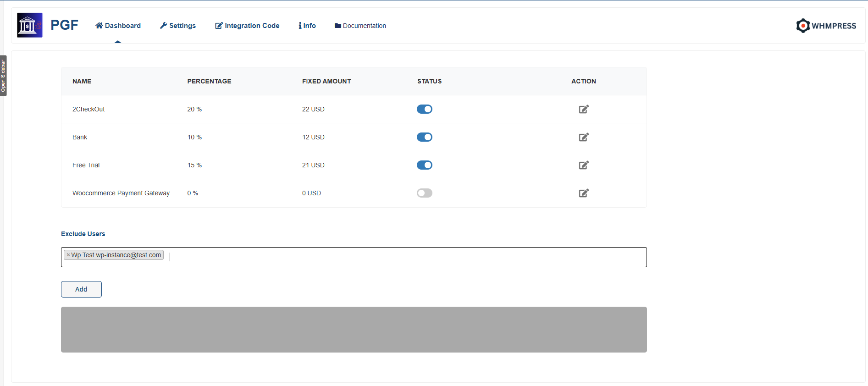Open the Sidebar expander tab
The width and height of the screenshot is (868, 386).
coord(3,76)
